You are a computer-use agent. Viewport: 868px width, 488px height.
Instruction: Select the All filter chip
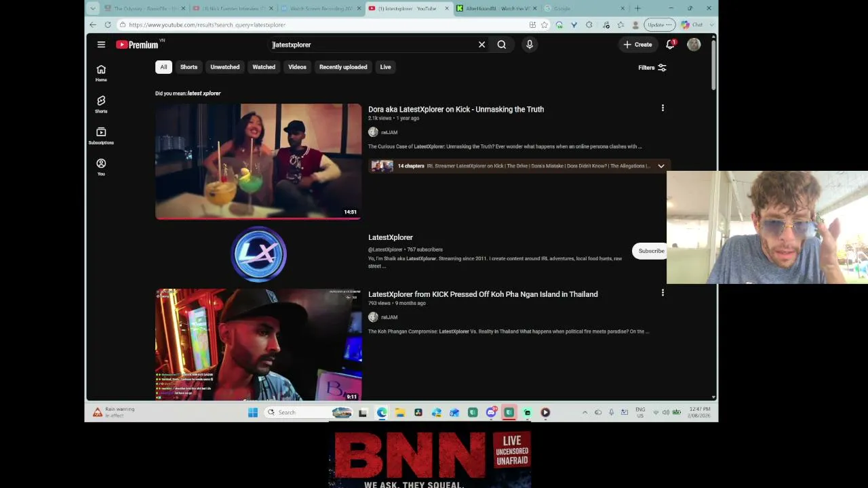(163, 67)
